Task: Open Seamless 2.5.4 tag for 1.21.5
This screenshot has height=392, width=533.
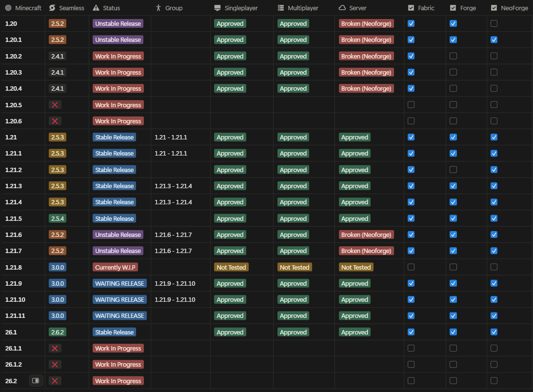Action: [x=58, y=218]
